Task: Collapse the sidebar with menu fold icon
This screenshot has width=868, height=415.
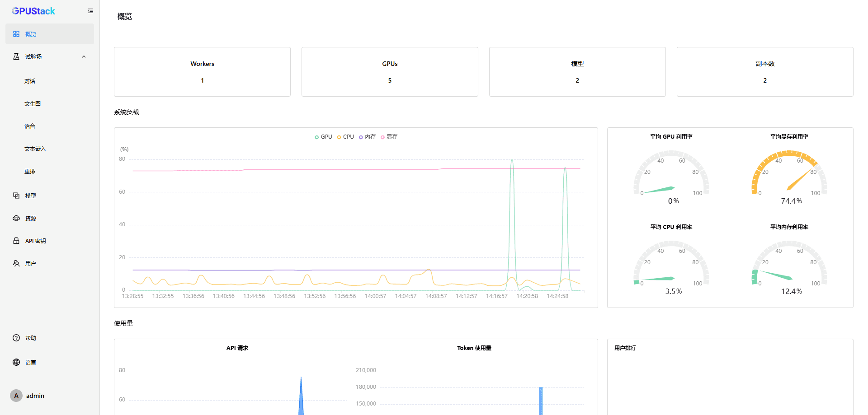Action: coord(90,11)
